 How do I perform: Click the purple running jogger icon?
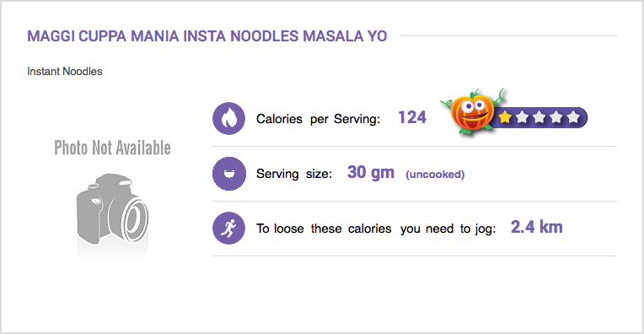(228, 228)
